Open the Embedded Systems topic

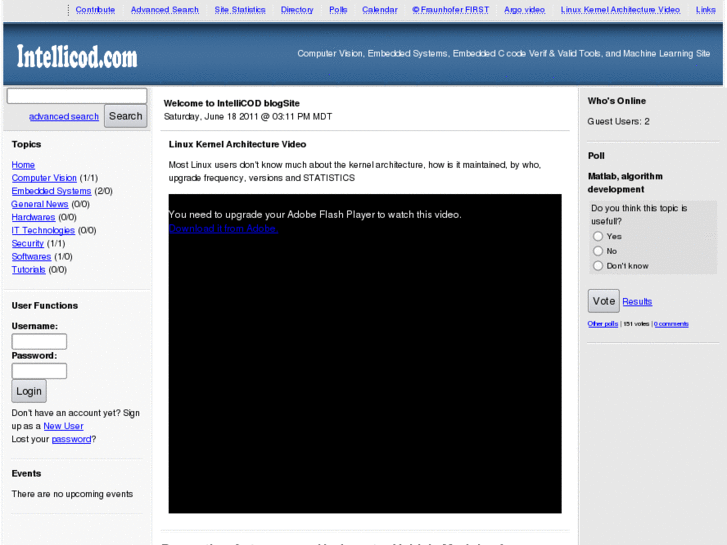tap(51, 191)
